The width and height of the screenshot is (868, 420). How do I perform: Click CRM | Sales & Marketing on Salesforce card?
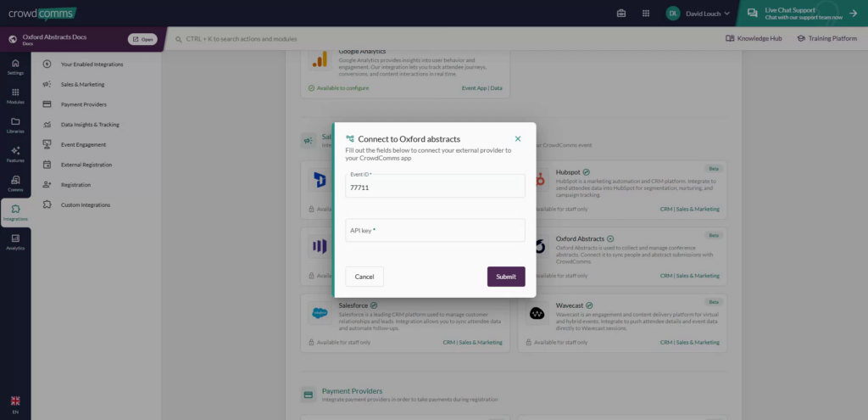pyautogui.click(x=472, y=343)
